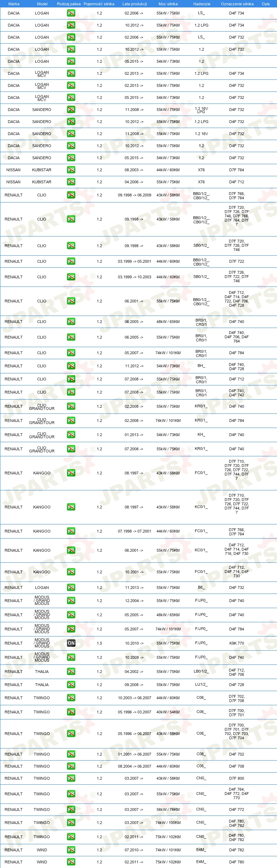Select the D4F 702 engine code cell

[237, 754]
